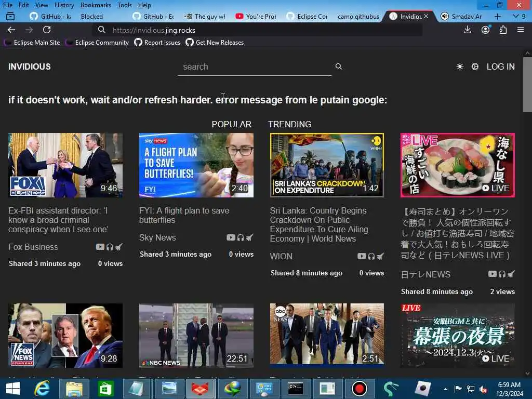The height and width of the screenshot is (399, 532).
Task: Watch WION video on YouTube icon
Action: click(x=362, y=256)
